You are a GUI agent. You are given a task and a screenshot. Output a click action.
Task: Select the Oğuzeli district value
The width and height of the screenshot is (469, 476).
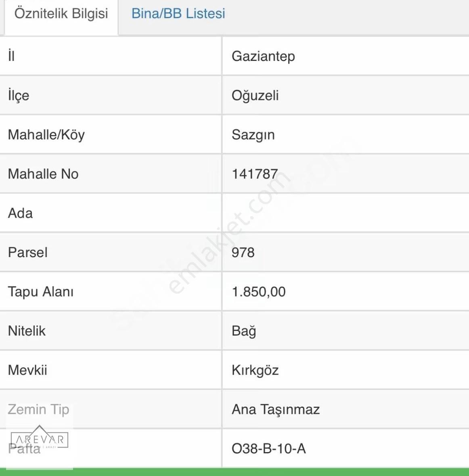(255, 96)
